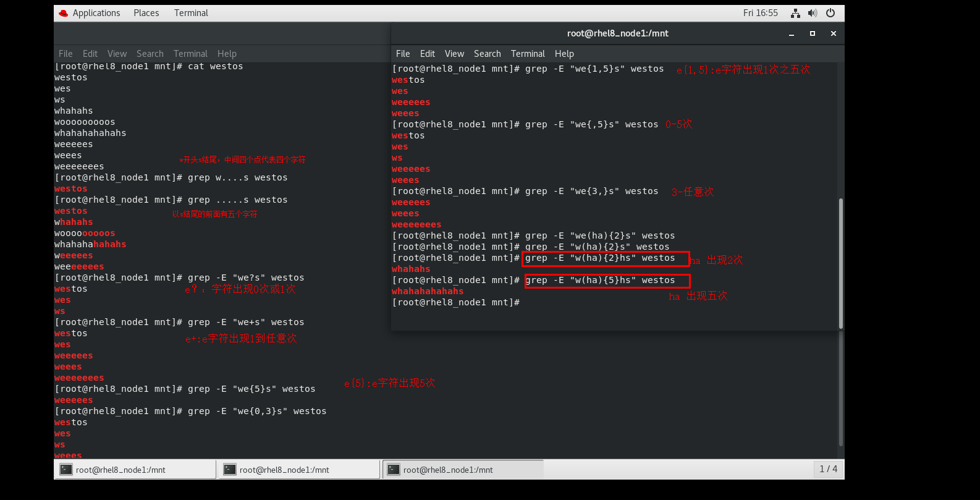
Task: Click the 'grep -E "we?s" westos' command
Action: (x=246, y=278)
